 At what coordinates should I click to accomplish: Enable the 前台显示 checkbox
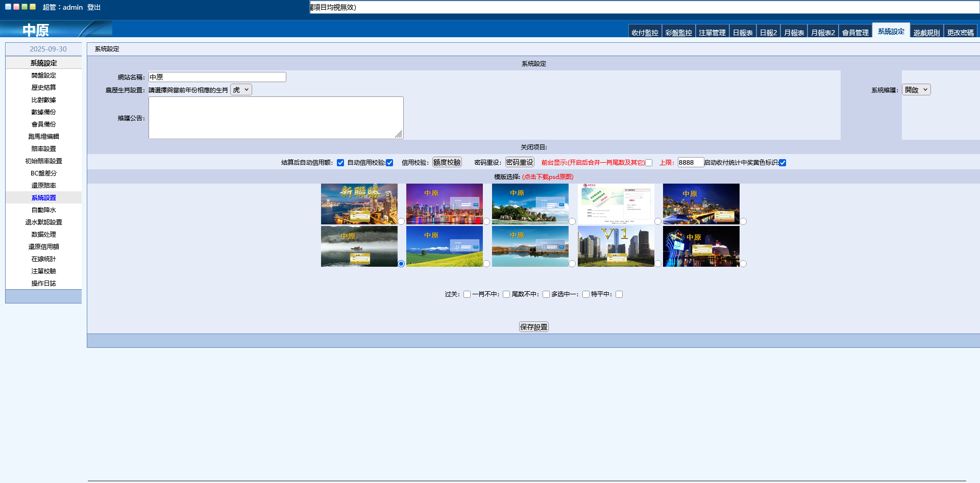click(649, 163)
